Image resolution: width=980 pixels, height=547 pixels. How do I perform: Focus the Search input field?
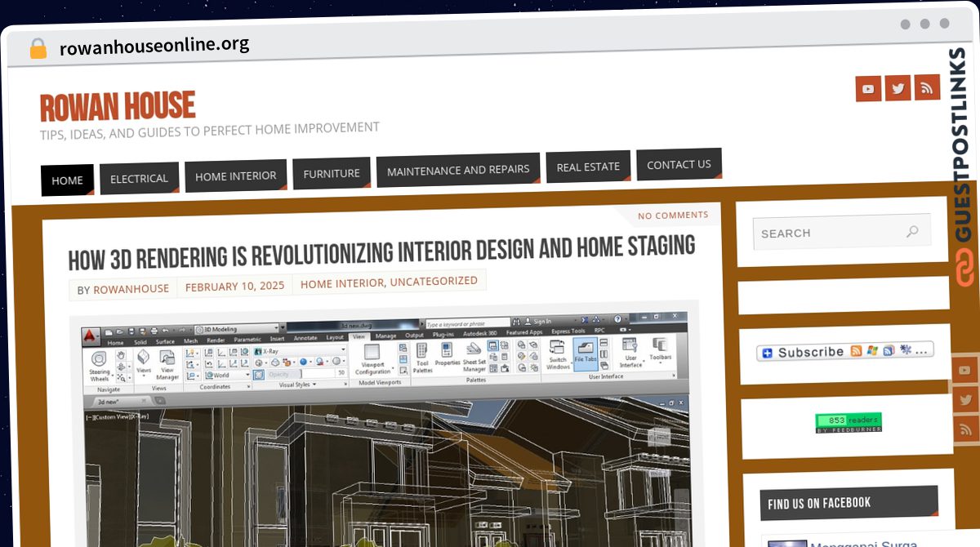point(841,233)
